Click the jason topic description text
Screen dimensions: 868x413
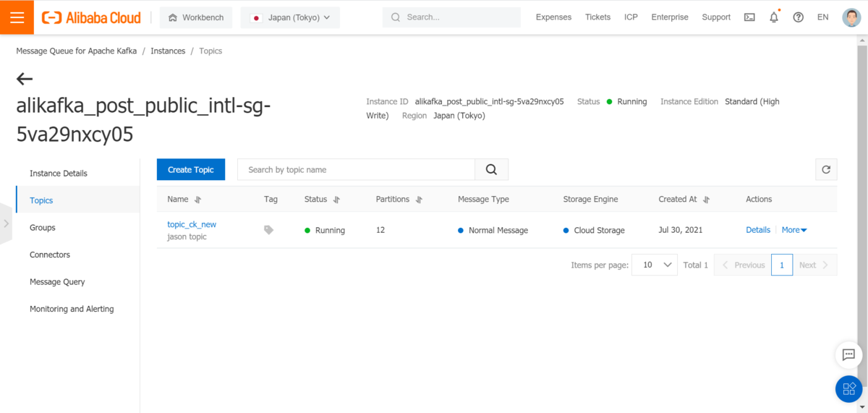point(187,237)
